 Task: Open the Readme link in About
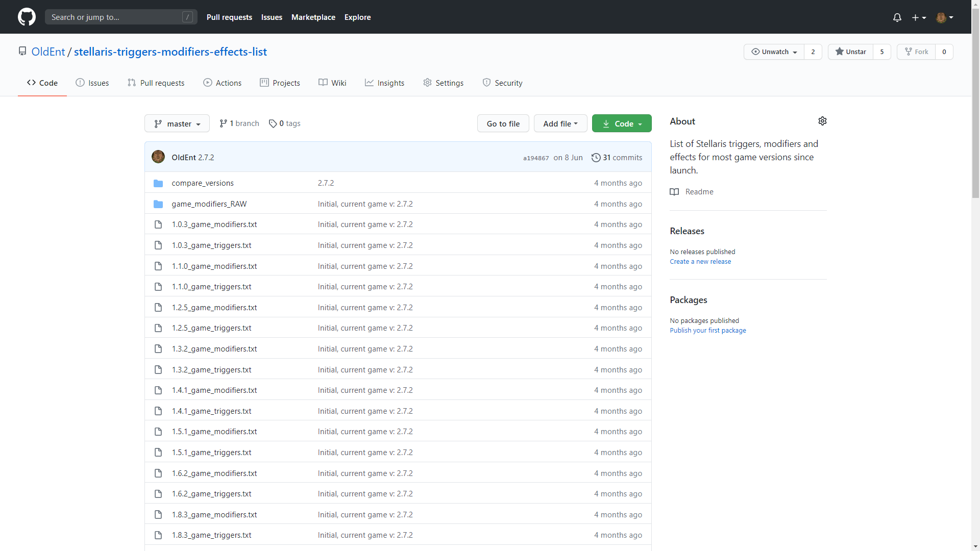pos(699,192)
